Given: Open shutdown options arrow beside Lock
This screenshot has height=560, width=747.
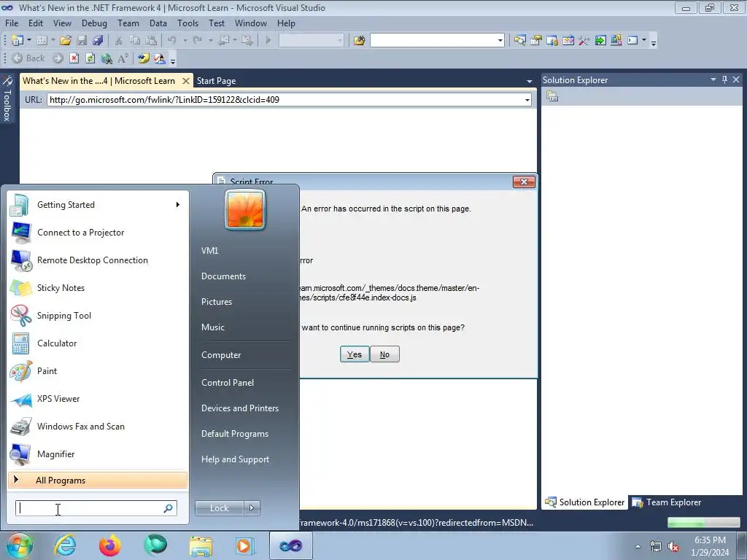Looking at the screenshot, I should (x=252, y=508).
